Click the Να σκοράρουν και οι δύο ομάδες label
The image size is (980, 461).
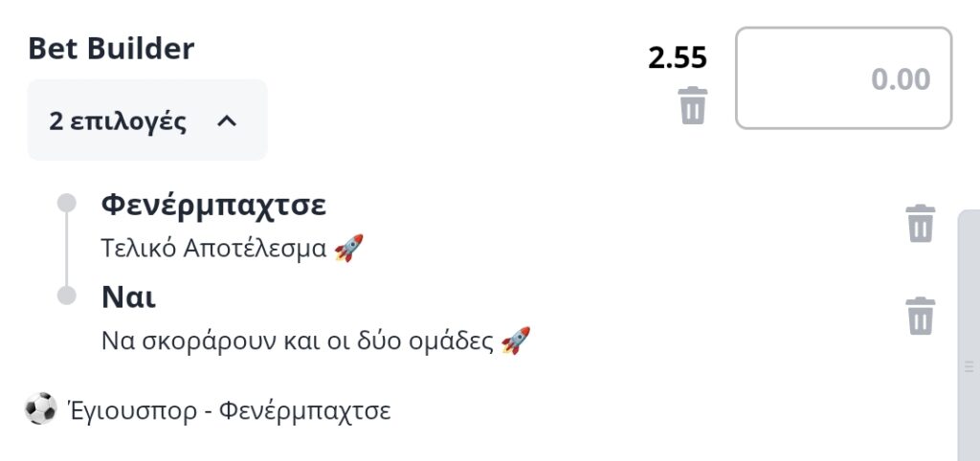tap(298, 341)
